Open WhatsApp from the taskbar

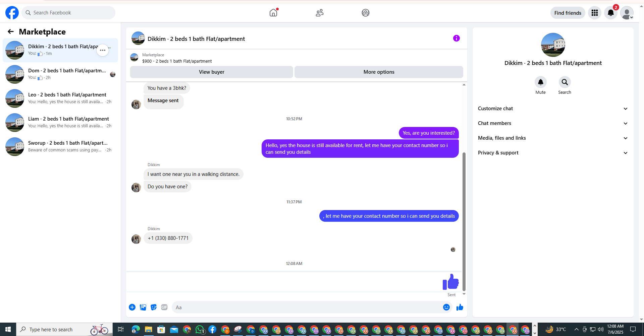pyautogui.click(x=200, y=330)
